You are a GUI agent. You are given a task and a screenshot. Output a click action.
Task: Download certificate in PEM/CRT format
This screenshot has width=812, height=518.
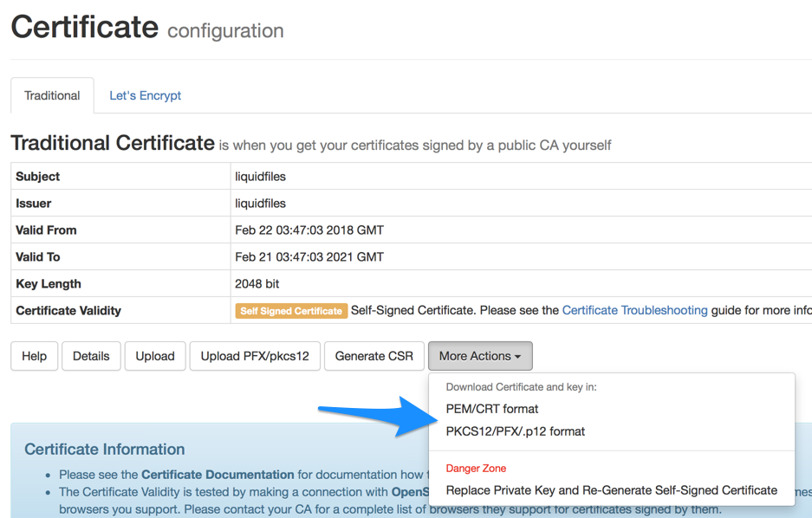click(x=491, y=408)
